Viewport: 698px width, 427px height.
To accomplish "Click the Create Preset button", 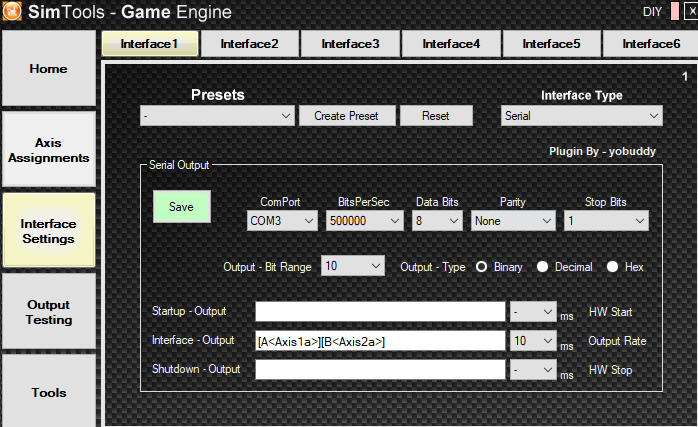I will tap(347, 116).
